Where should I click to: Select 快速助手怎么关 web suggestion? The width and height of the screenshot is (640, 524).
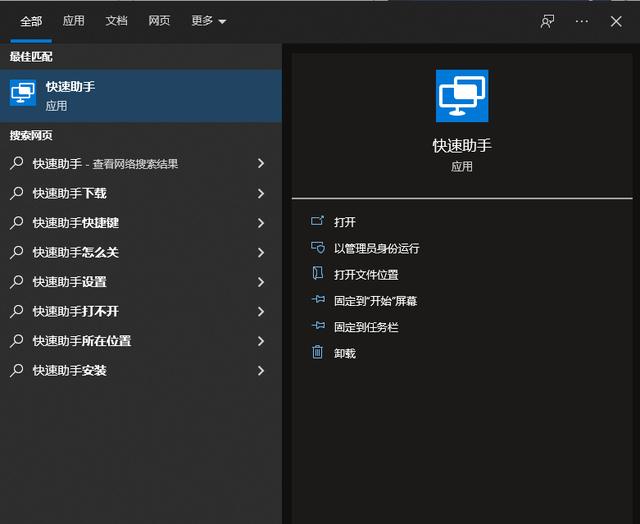tap(76, 252)
